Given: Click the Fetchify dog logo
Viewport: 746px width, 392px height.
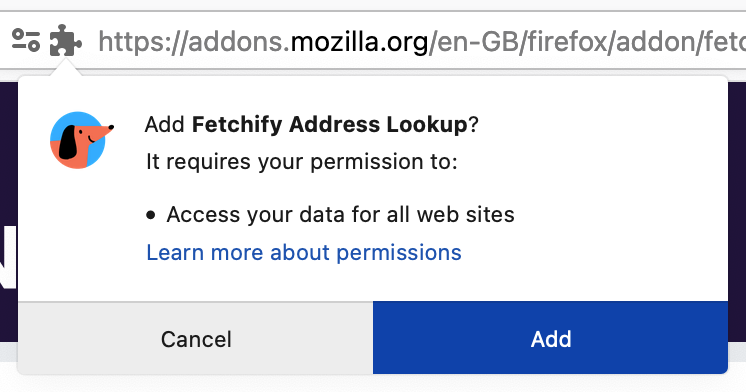Looking at the screenshot, I should 81,140.
